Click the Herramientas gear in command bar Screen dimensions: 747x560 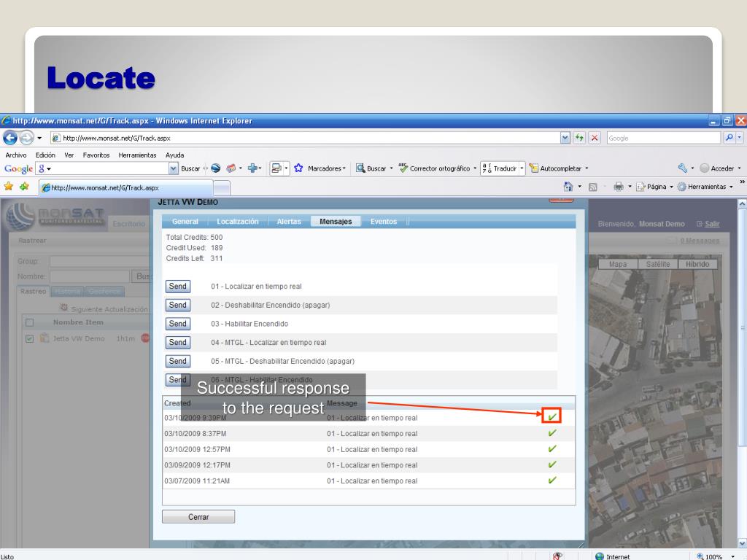point(682,187)
